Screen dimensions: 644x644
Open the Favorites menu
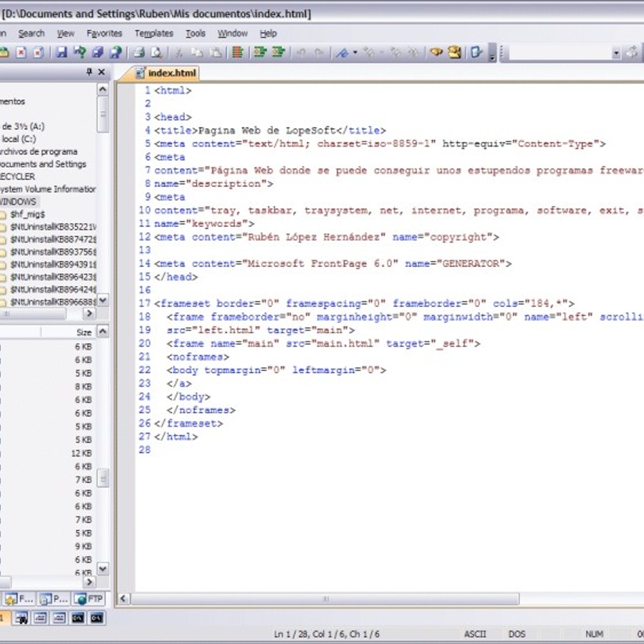(x=104, y=33)
